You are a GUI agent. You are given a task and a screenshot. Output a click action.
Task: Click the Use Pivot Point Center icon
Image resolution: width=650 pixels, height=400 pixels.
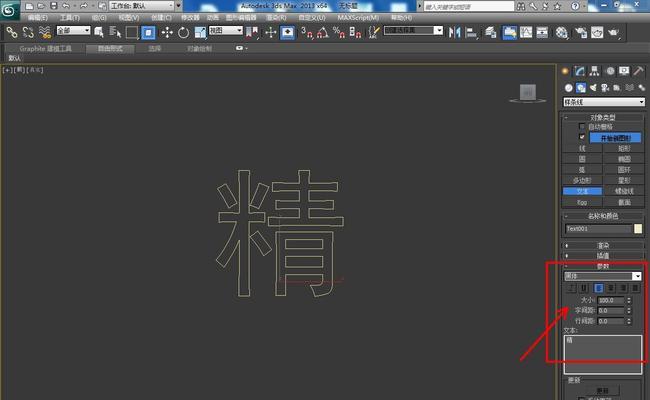(x=252, y=32)
